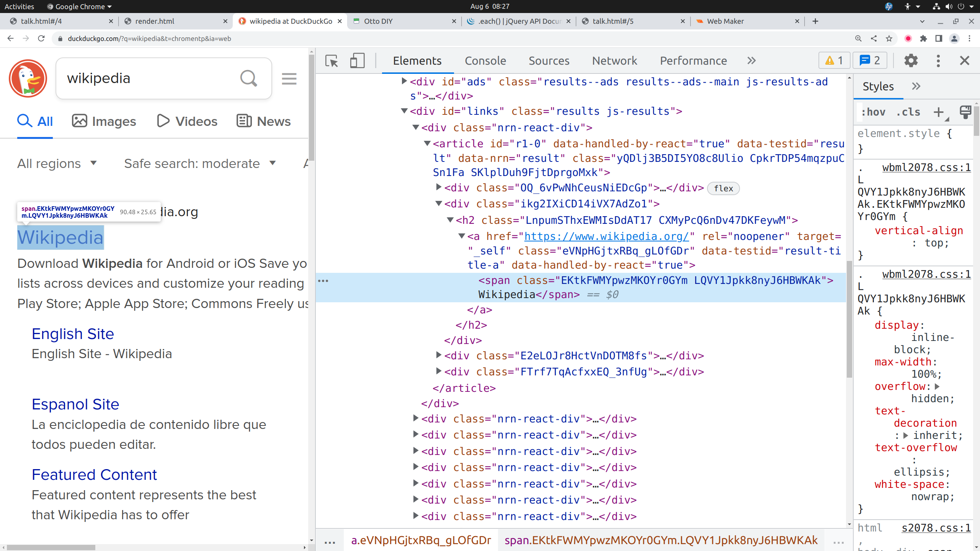Toggle the :hov element state panel
Viewport: 980px width, 551px height.
[x=873, y=112]
